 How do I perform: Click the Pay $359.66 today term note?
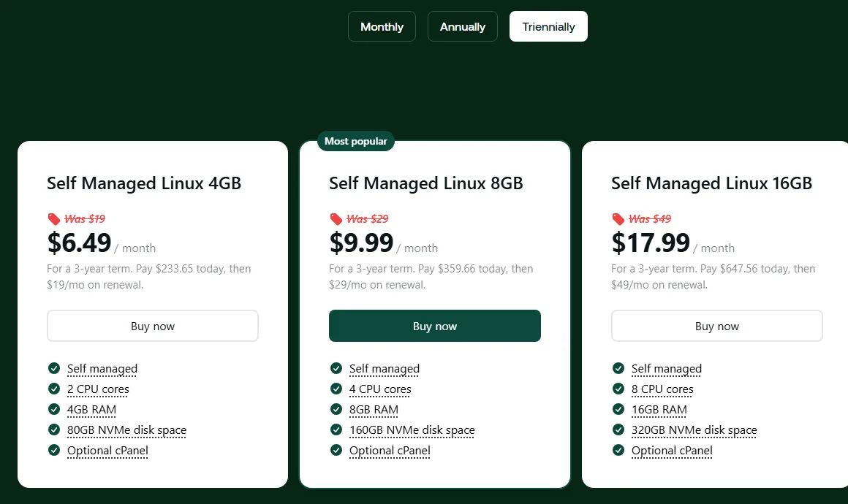431,277
